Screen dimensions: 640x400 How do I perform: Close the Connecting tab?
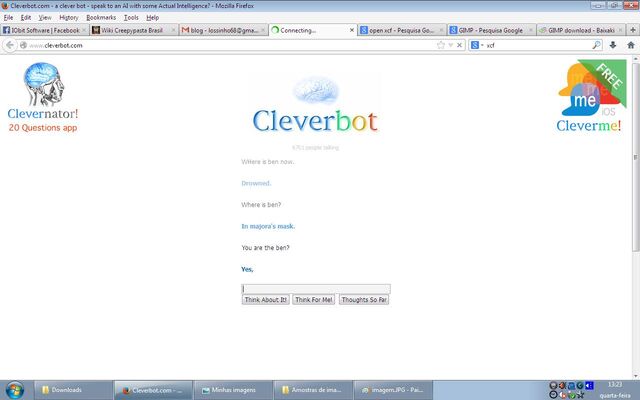click(352, 30)
